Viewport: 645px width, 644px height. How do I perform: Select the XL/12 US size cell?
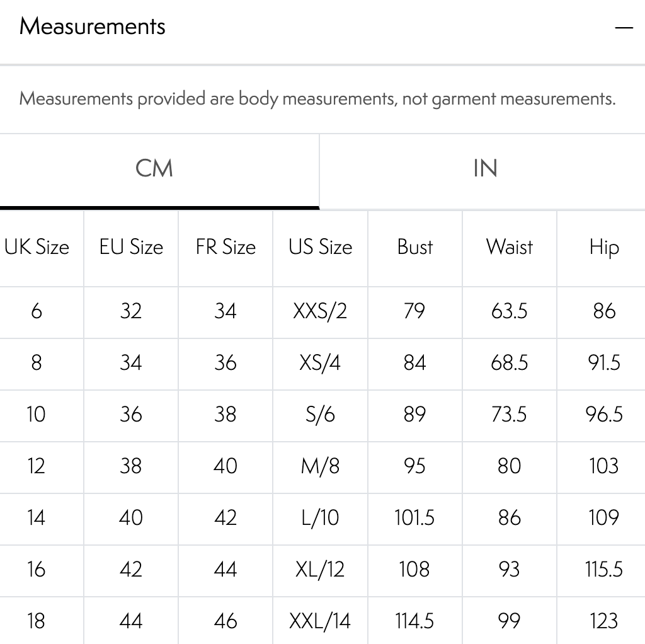tap(320, 570)
